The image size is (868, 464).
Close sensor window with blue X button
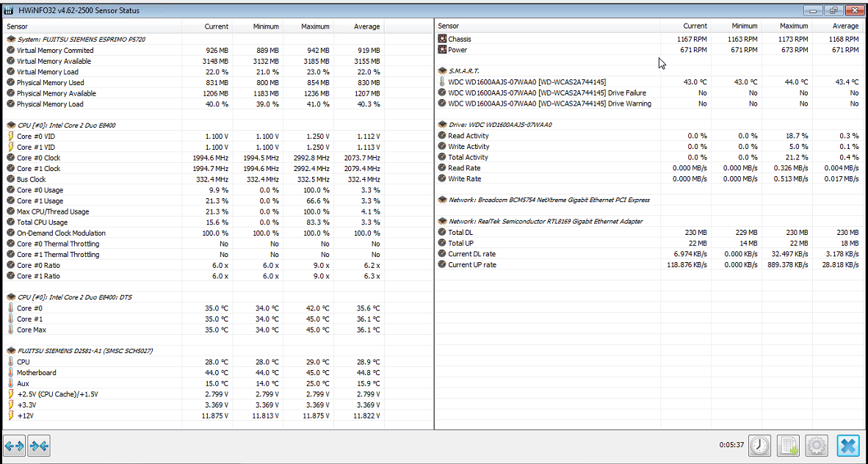pyautogui.click(x=847, y=445)
